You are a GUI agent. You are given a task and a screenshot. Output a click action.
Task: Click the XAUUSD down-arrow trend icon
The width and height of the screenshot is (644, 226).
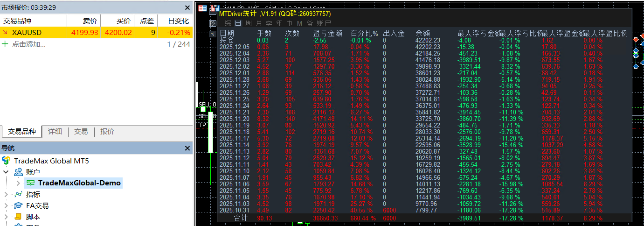click(x=6, y=33)
